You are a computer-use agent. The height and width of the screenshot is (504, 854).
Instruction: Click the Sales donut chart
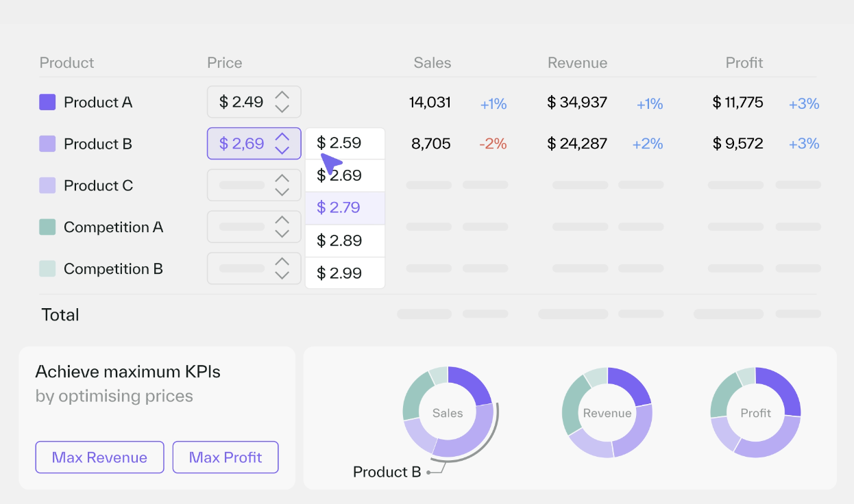tap(449, 412)
